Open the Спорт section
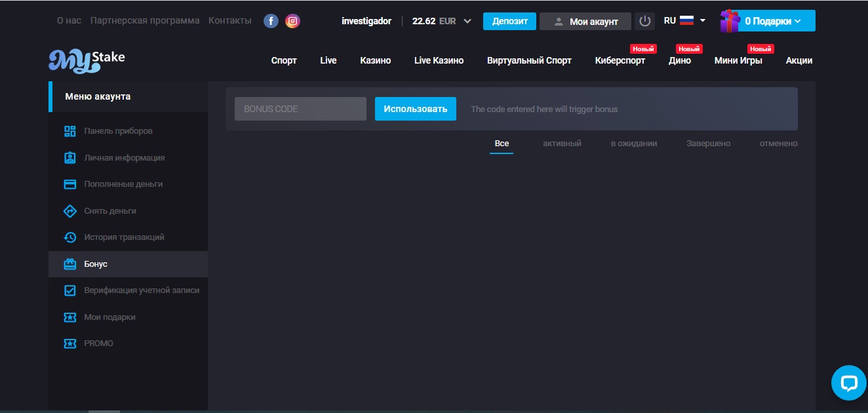The image size is (868, 413). pyautogui.click(x=284, y=60)
